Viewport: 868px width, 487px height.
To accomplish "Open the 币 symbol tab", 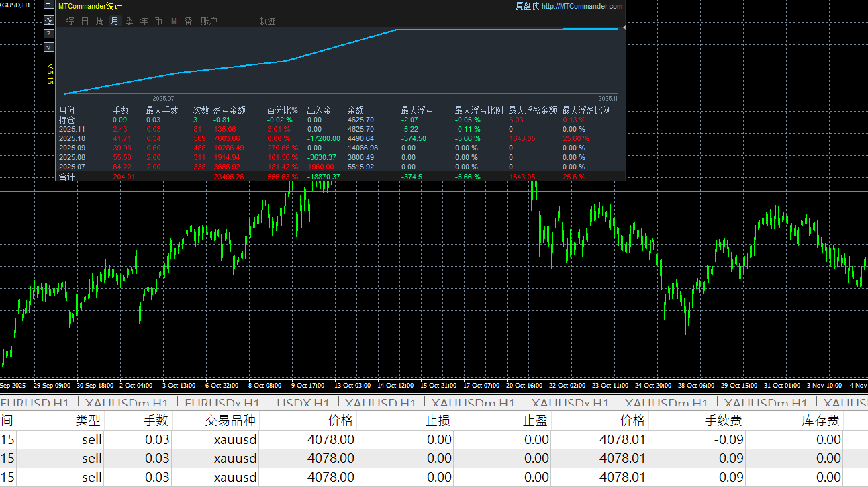I will [x=158, y=21].
